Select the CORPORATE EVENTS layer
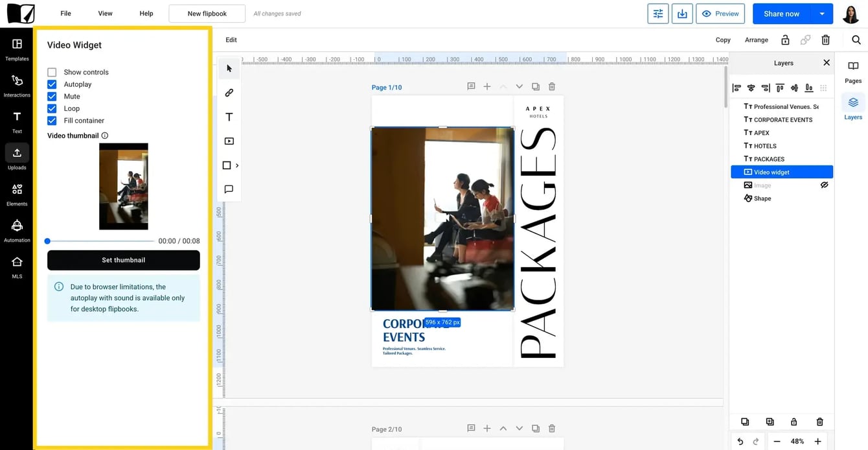The height and width of the screenshot is (450, 868). (782, 119)
